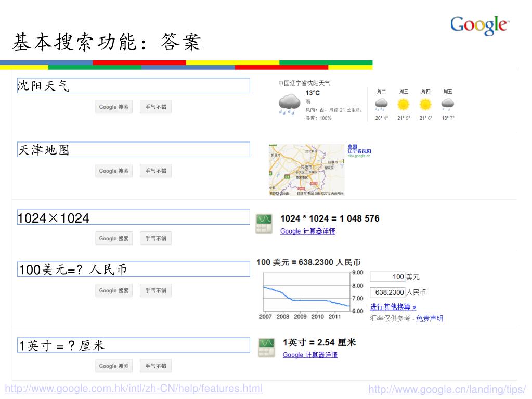Click the 周五 day label
Screen dimensions: 532x399
[448, 91]
